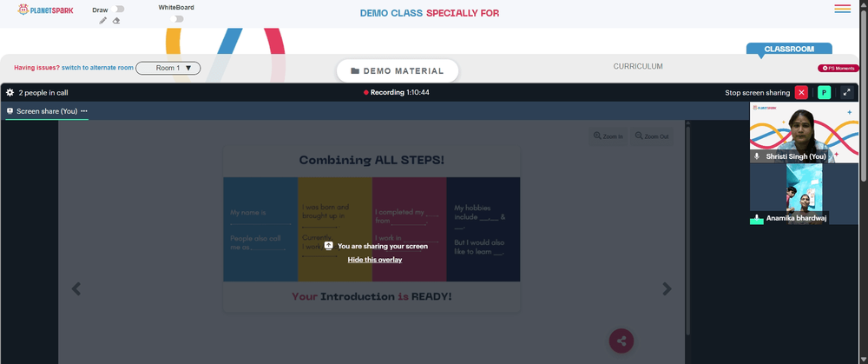
Task: Select the Screen share (You) tab
Action: tap(47, 111)
